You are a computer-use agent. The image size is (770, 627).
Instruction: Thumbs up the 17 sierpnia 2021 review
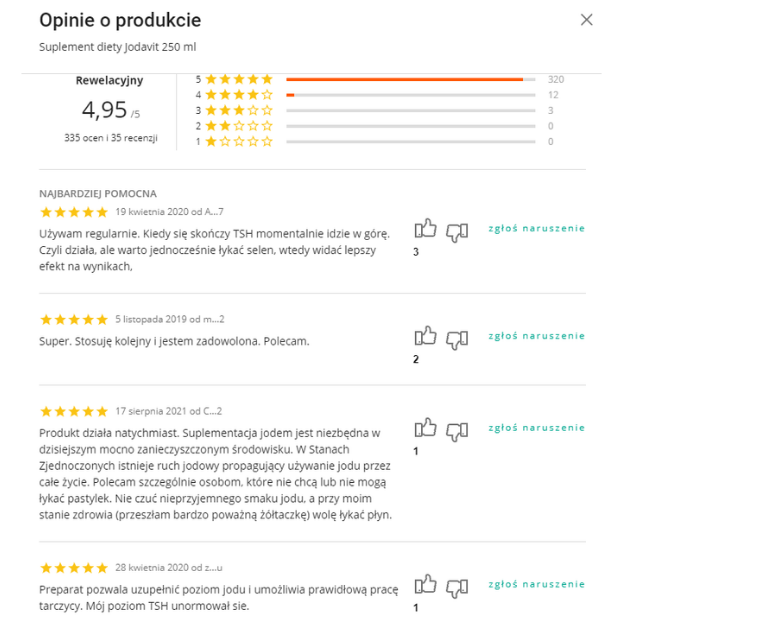425,428
